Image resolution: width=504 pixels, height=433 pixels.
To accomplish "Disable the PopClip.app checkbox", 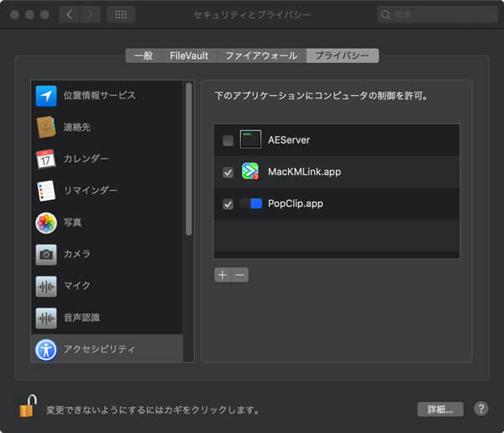I will coord(228,204).
